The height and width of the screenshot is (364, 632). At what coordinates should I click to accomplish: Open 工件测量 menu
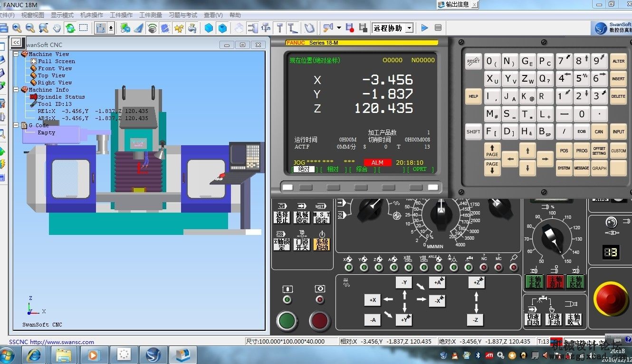151,15
